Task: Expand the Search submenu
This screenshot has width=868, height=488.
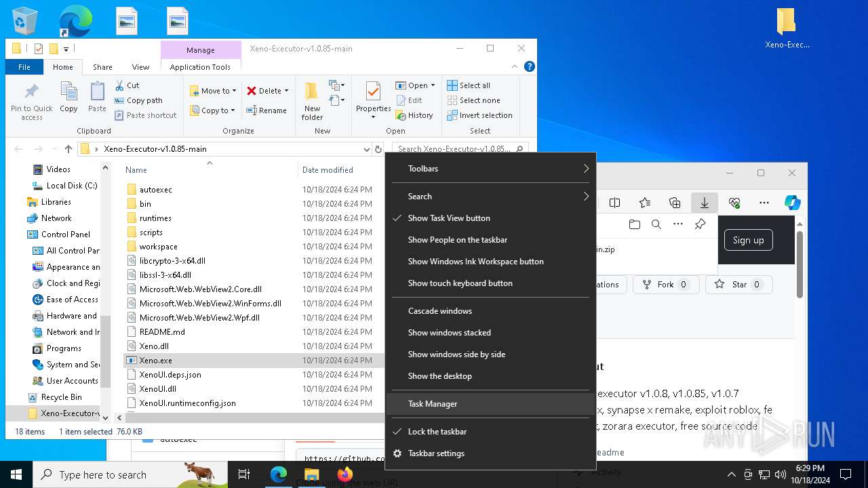Action: (x=491, y=197)
